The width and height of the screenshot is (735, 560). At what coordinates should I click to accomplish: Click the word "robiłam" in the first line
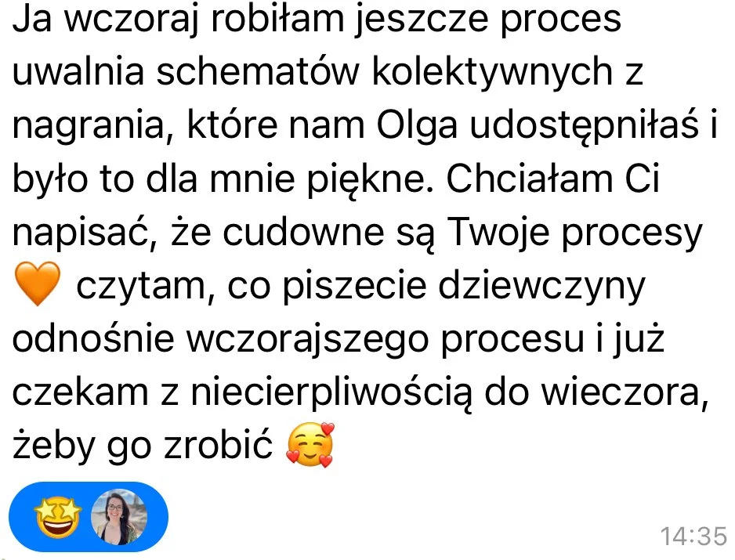point(277,19)
